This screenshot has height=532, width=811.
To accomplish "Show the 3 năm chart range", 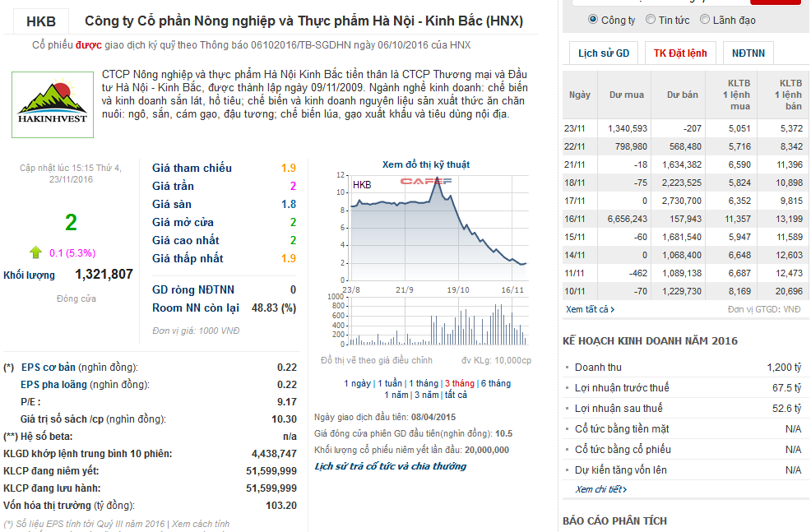I will pos(427,395).
